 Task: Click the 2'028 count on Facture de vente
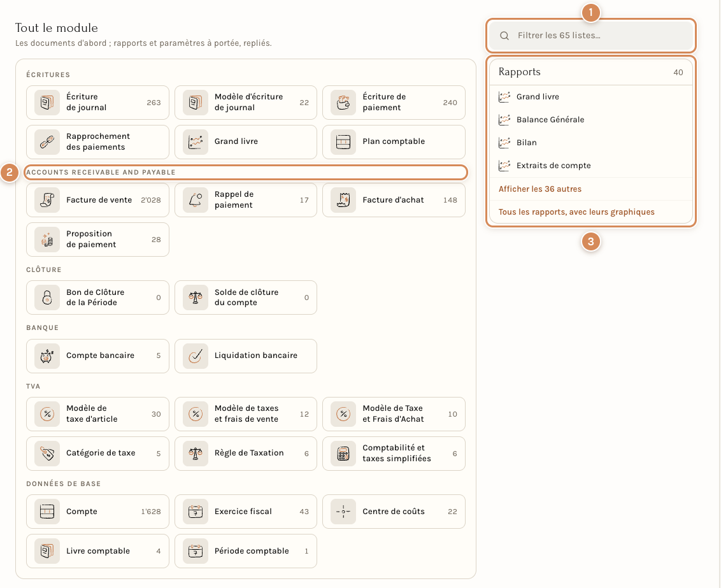pos(151,200)
